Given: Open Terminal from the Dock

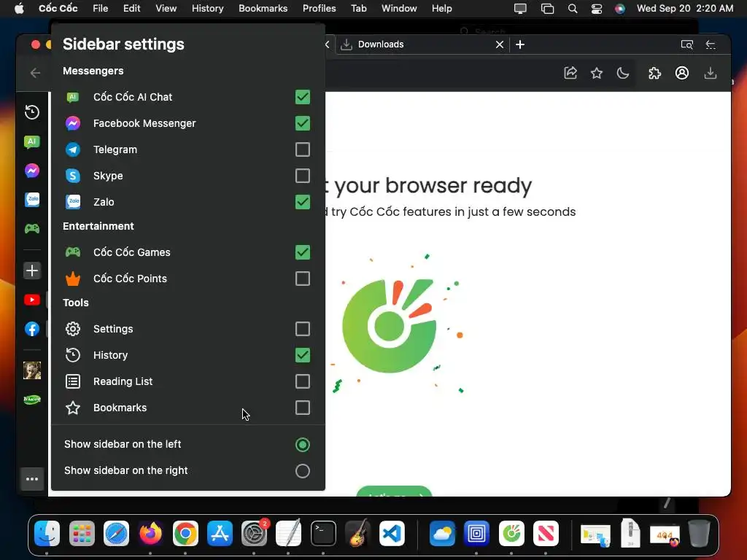Looking at the screenshot, I should click(x=323, y=533).
